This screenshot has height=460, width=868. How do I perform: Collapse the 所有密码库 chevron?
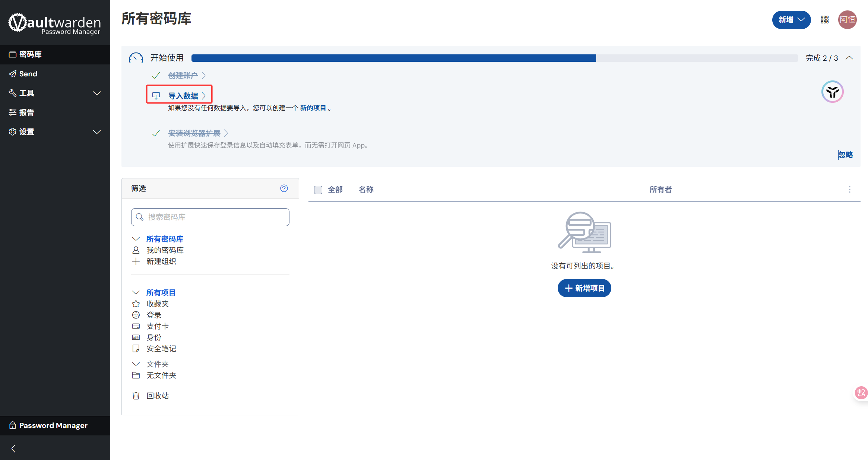click(136, 239)
